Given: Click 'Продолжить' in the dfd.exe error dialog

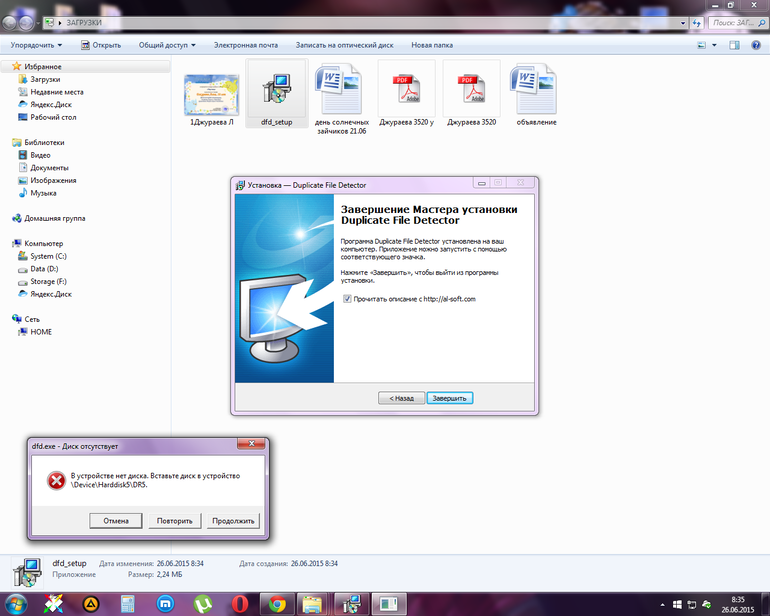Looking at the screenshot, I should pyautogui.click(x=233, y=521).
